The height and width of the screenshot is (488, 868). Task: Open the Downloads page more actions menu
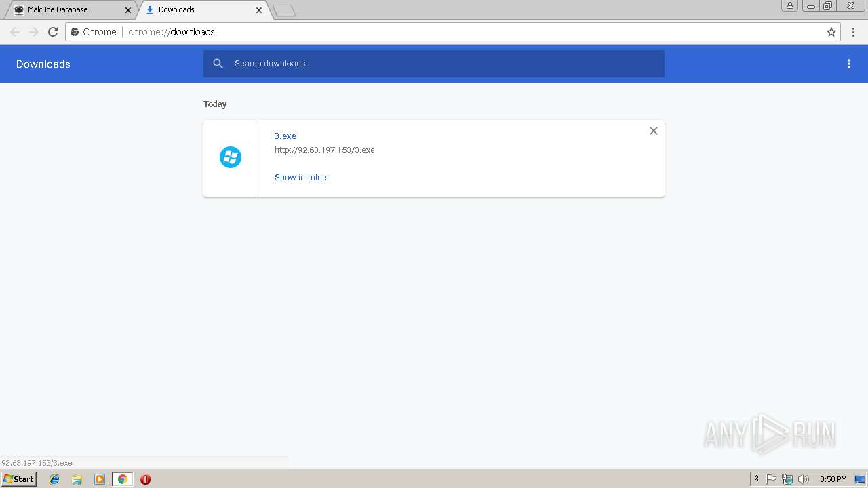coord(849,64)
